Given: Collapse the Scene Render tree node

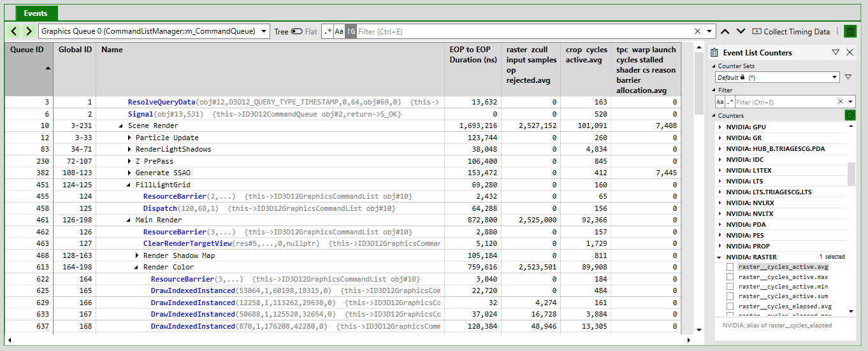Looking at the screenshot, I should [x=121, y=125].
